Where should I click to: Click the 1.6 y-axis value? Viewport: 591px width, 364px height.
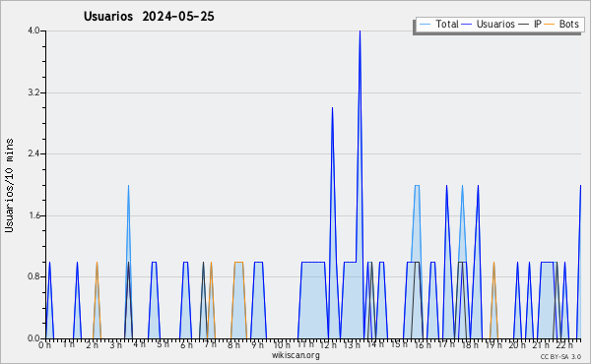33,215
